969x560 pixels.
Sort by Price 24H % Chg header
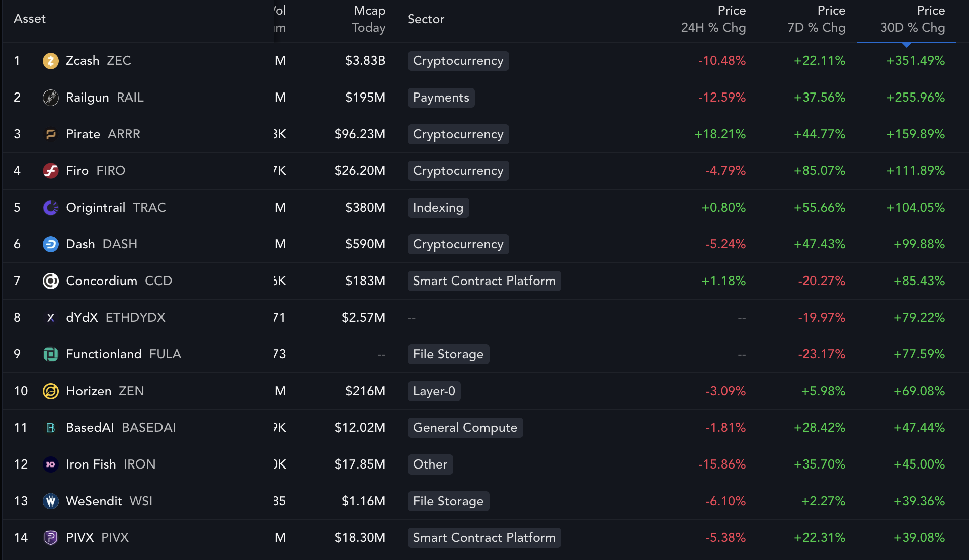(x=713, y=19)
